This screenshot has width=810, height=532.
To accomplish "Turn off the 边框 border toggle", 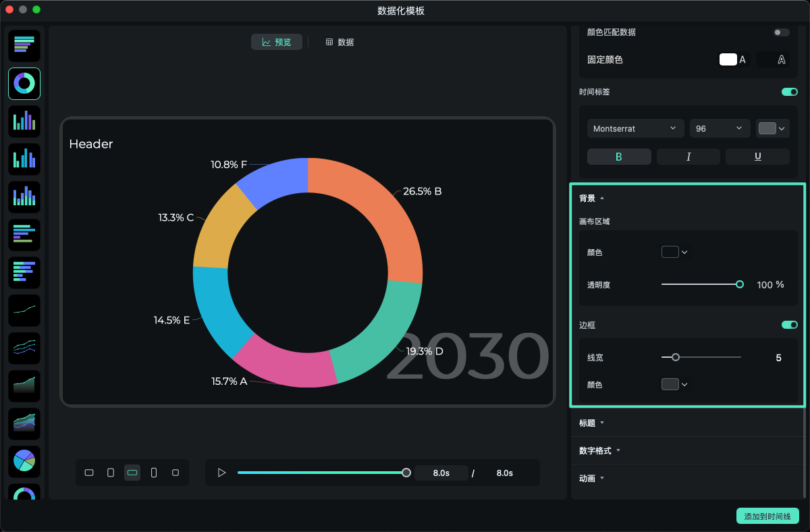I will tap(789, 325).
